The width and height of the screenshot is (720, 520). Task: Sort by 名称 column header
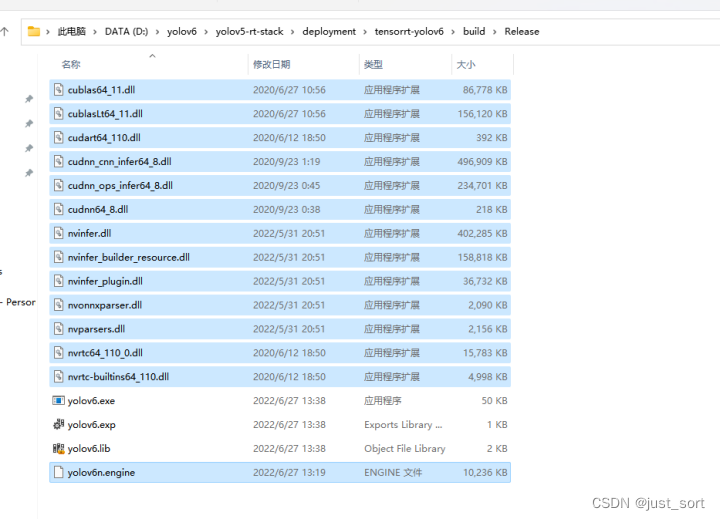coord(71,64)
